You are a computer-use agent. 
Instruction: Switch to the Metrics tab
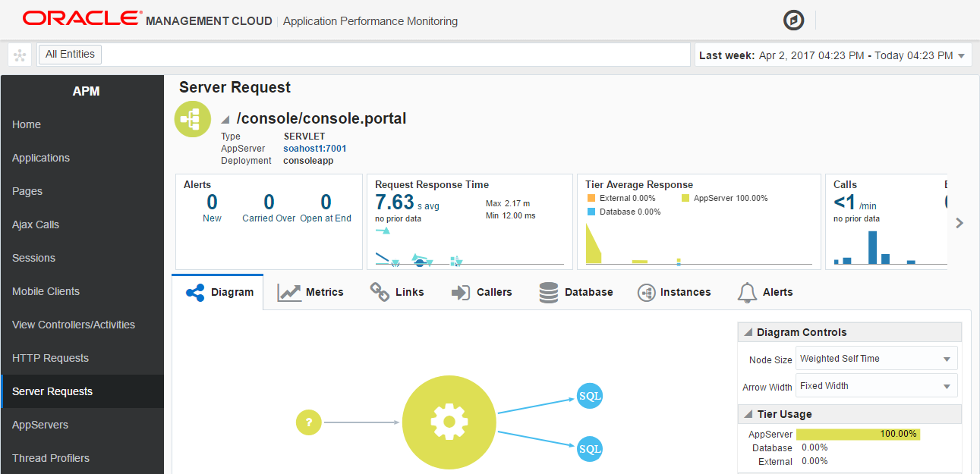310,292
